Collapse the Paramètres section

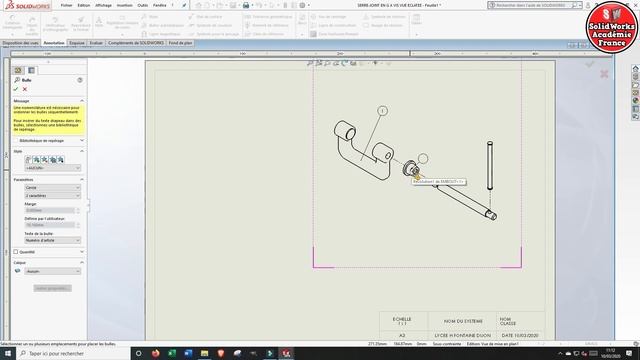[x=82, y=180]
